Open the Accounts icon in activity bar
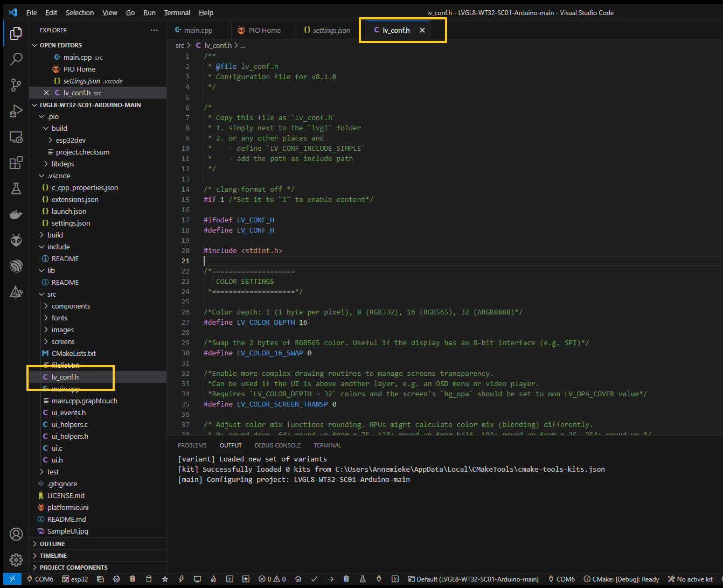This screenshot has height=588, width=723. (x=16, y=534)
